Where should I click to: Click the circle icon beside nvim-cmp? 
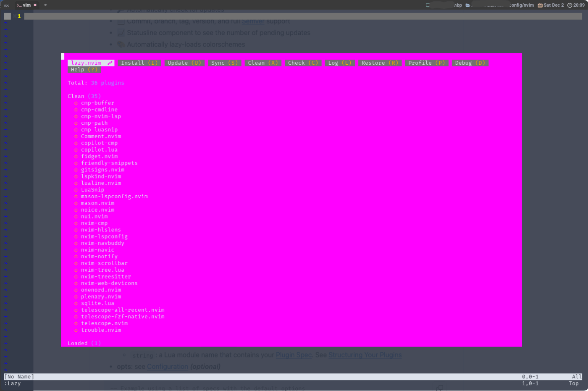pyautogui.click(x=76, y=223)
